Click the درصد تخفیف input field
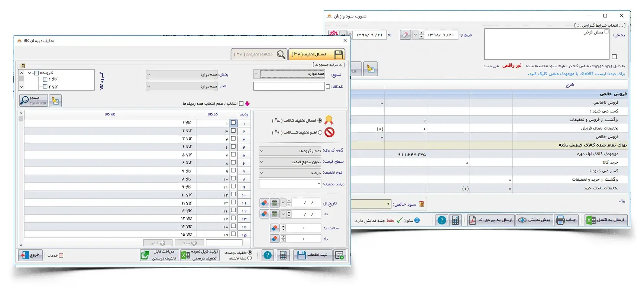Screen dimensions: 644x291 [290, 184]
